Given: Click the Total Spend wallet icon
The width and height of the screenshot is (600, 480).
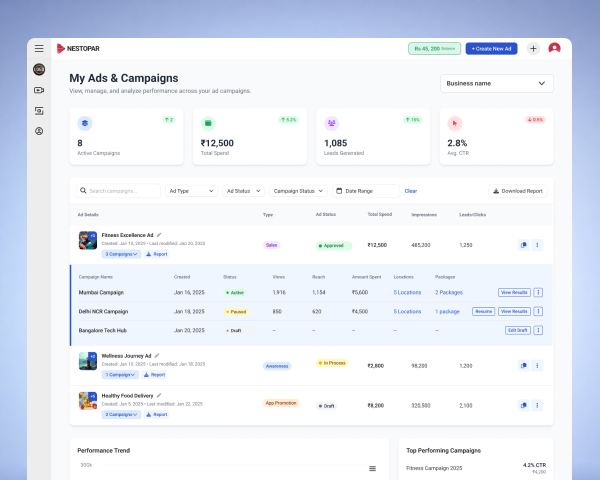Looking at the screenshot, I should click(208, 123).
